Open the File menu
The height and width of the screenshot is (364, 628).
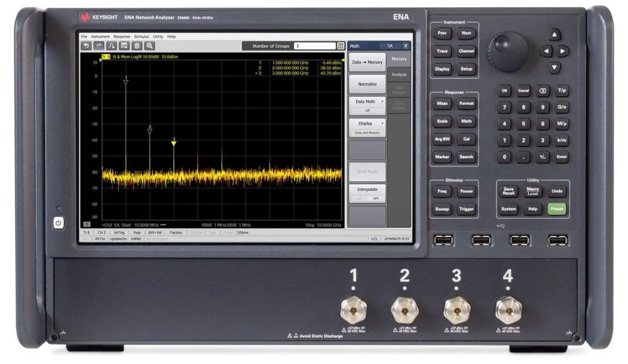tap(84, 37)
